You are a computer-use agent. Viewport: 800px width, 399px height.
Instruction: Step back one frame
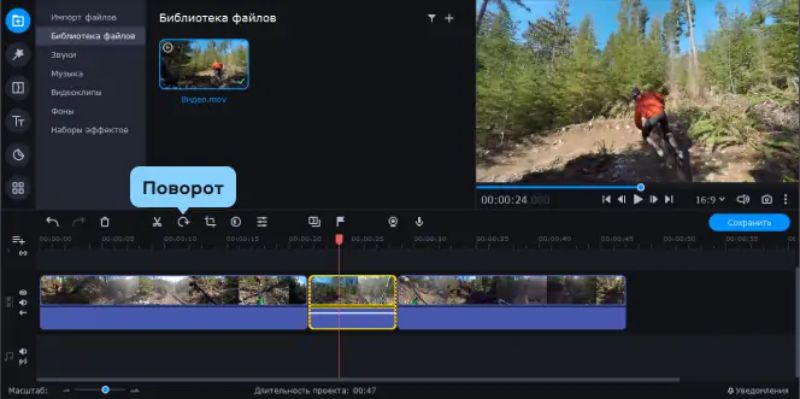click(621, 200)
